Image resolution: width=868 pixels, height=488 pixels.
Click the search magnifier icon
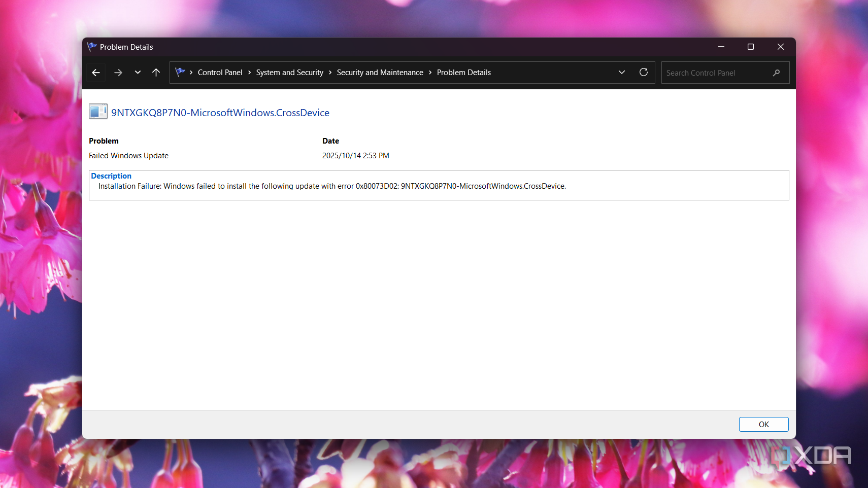pos(776,73)
